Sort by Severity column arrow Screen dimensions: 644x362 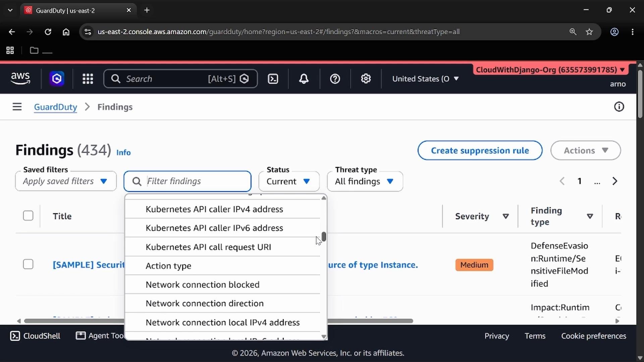click(x=506, y=217)
